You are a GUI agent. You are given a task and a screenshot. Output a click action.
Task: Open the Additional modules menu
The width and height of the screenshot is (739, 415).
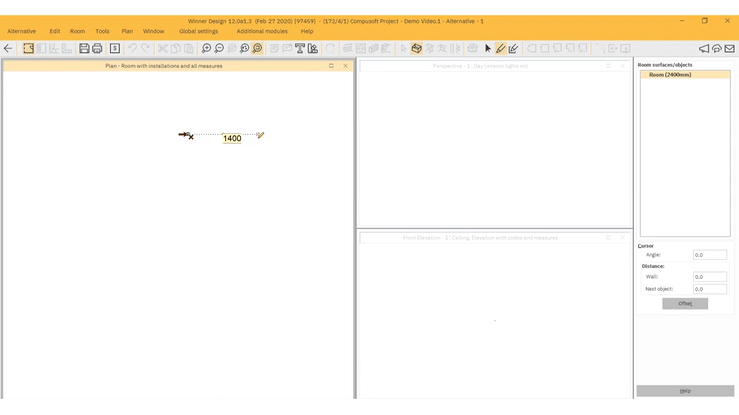pos(262,31)
